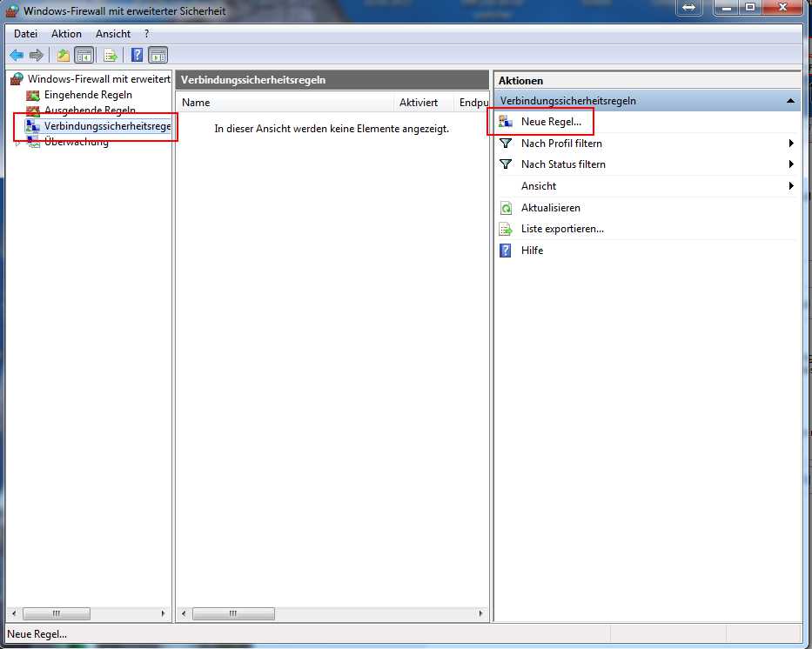Click the export list toolbar icon
Screen dimensions: 812x649
[x=111, y=55]
